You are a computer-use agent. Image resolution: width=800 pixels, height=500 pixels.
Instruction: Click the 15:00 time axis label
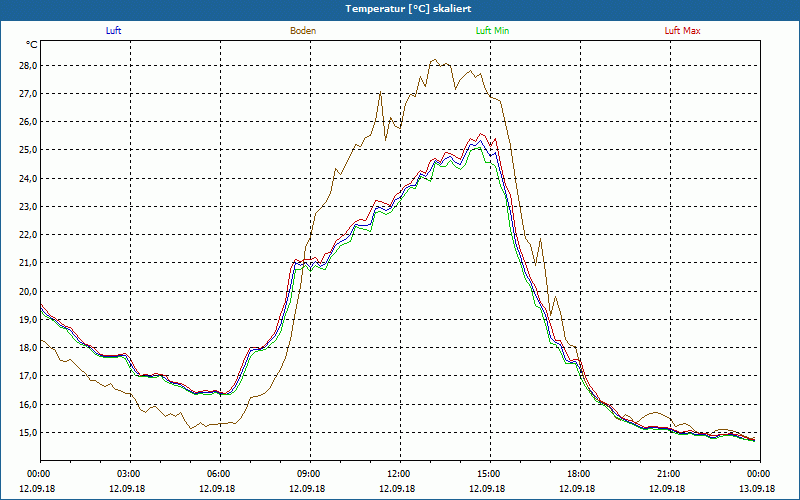490,474
